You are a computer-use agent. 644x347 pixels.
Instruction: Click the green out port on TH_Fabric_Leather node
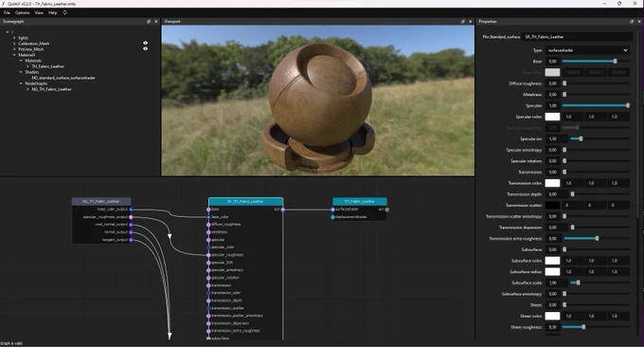[387, 210]
